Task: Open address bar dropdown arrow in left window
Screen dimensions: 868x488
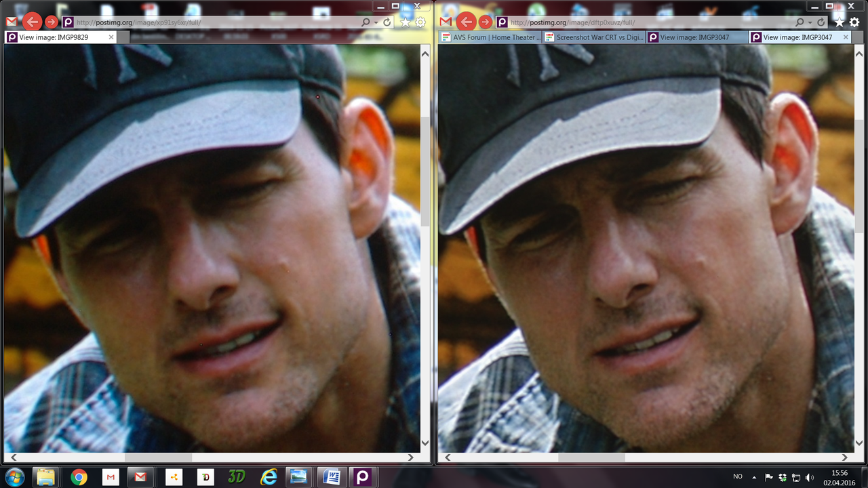Action: point(376,22)
